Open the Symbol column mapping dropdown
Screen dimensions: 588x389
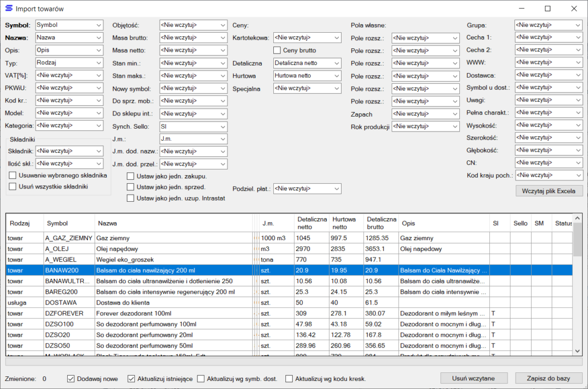pos(69,25)
